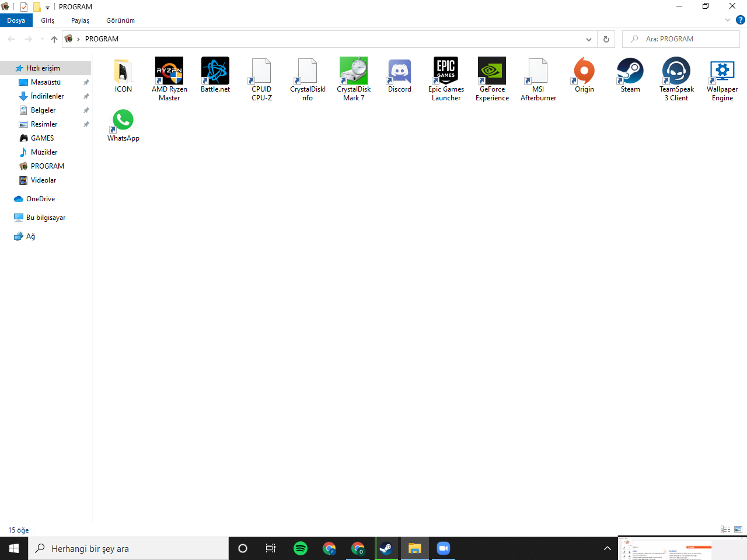Click the CrystalDiskInfo shortcut
The height and width of the screenshot is (560, 747).
(x=308, y=79)
